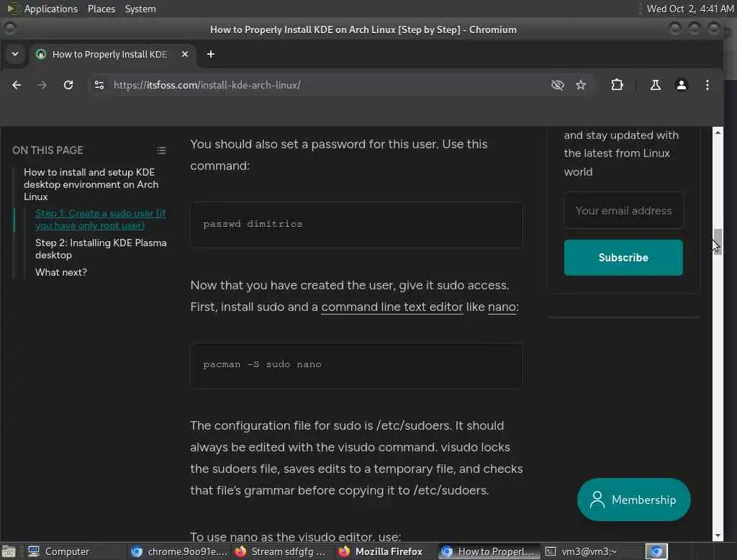Open the command line text editor link
Viewport: 737px width, 560px height.
392,307
